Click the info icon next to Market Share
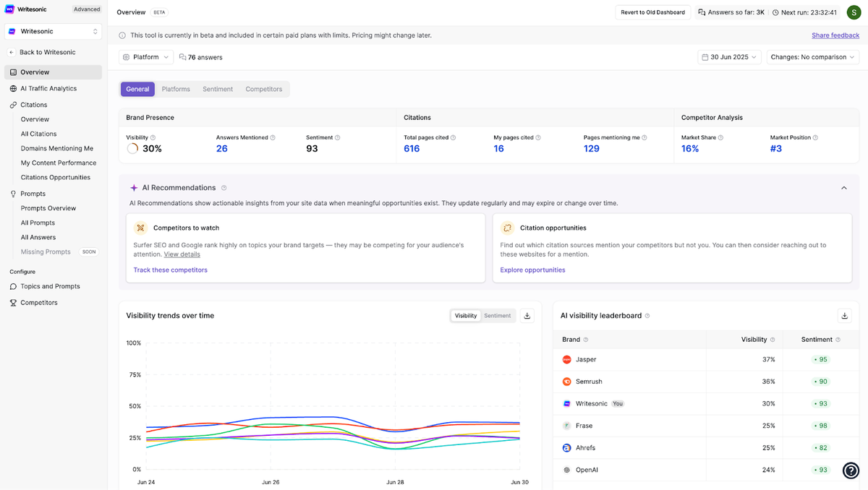Screen dimensions: 868x490 pyautogui.click(x=720, y=137)
